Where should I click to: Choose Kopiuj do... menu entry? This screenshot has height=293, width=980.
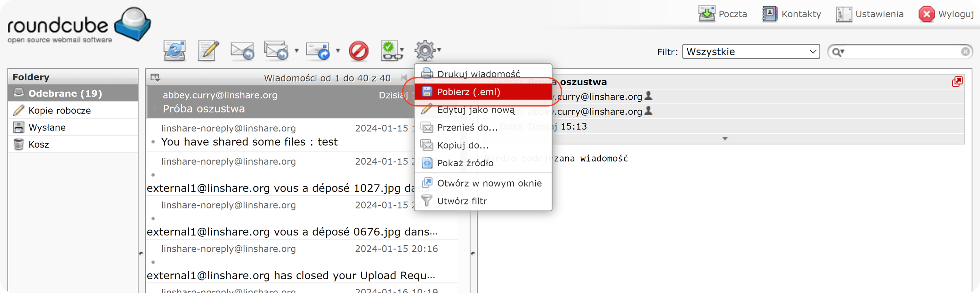[x=483, y=145]
